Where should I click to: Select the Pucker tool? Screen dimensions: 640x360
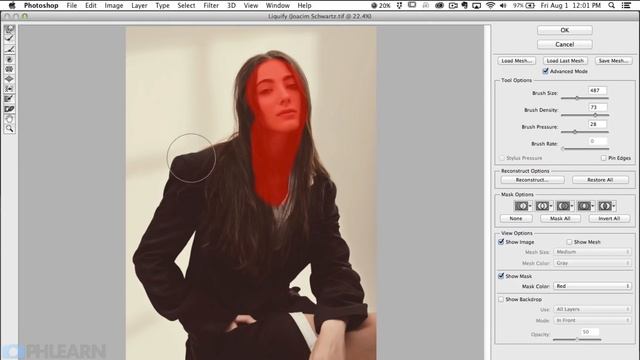[x=9, y=69]
